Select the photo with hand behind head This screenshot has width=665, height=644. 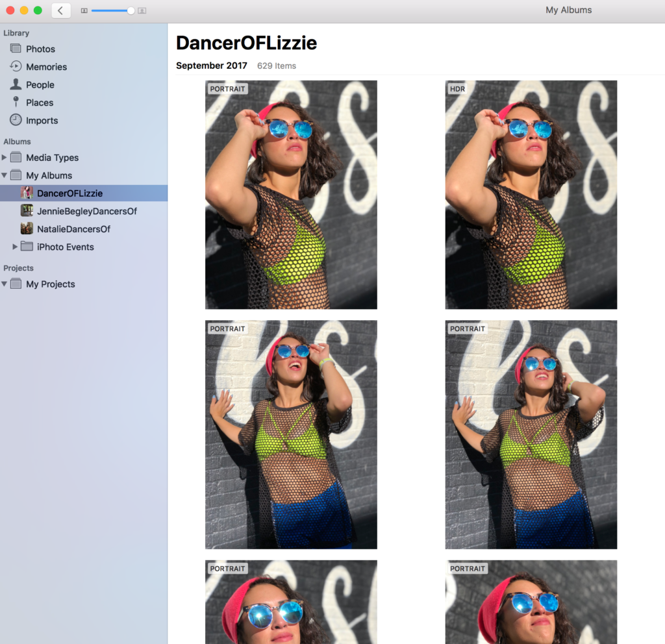click(531, 434)
